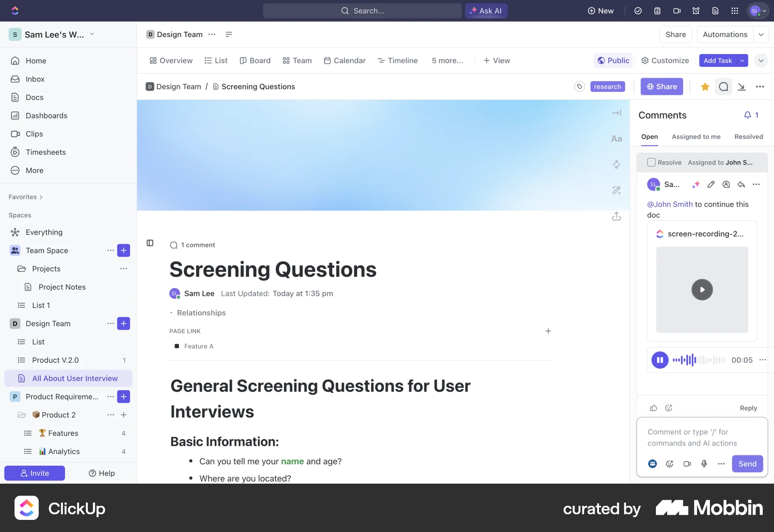Image resolution: width=774 pixels, height=532 pixels.
Task: Click the thumbs up like icon
Action: 653,408
